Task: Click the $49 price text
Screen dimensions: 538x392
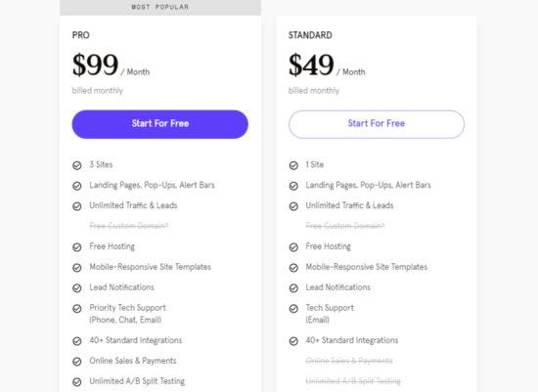Action: [311, 65]
